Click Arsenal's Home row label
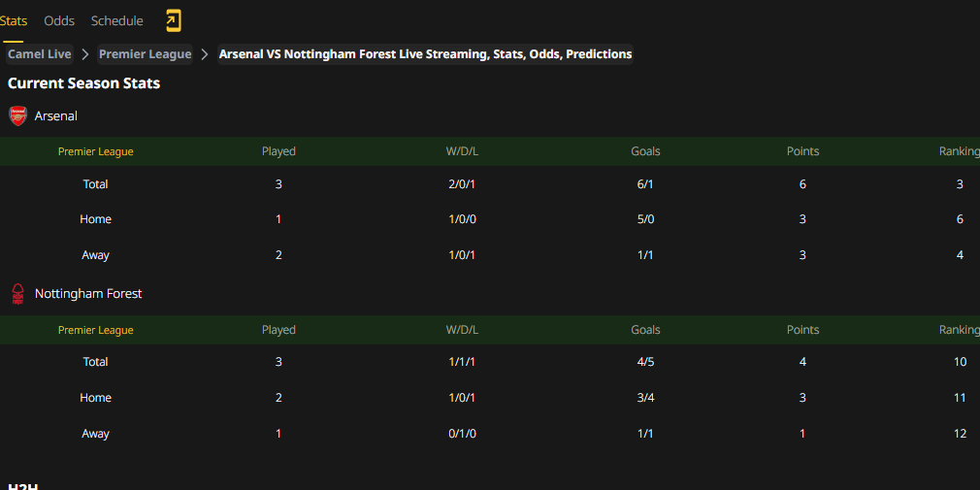 coord(96,219)
